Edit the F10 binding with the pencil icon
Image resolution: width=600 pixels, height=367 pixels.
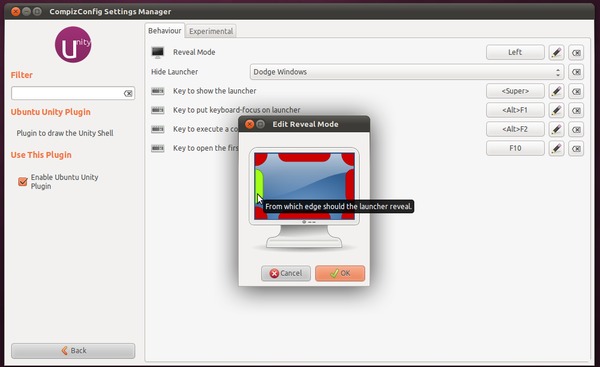coord(556,148)
